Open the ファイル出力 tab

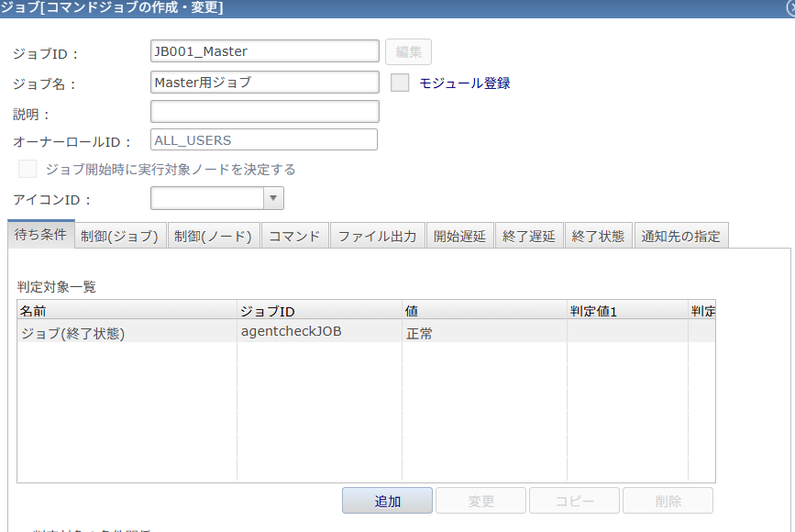(x=378, y=236)
